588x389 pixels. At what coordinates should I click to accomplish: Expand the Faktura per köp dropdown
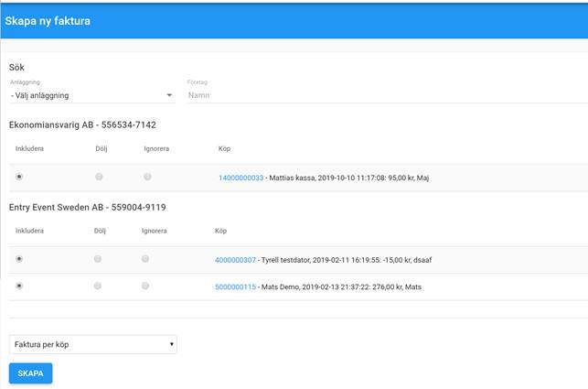click(x=92, y=344)
